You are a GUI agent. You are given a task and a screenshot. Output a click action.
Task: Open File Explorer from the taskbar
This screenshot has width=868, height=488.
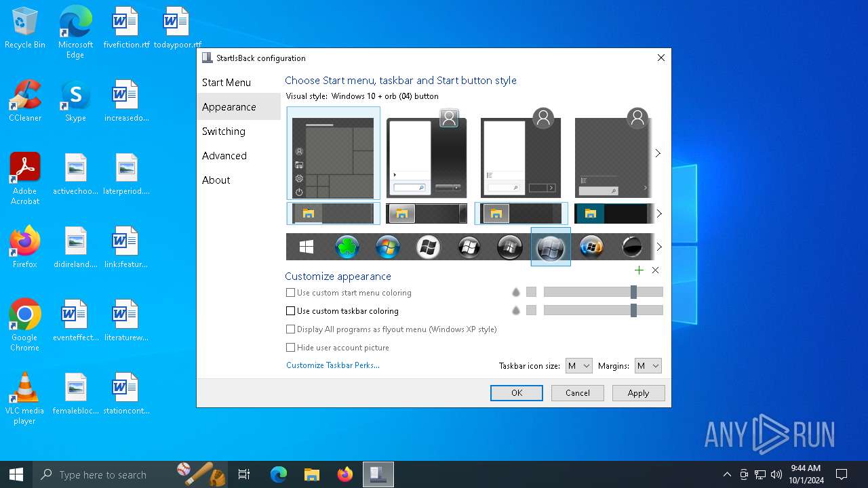tap(312, 474)
